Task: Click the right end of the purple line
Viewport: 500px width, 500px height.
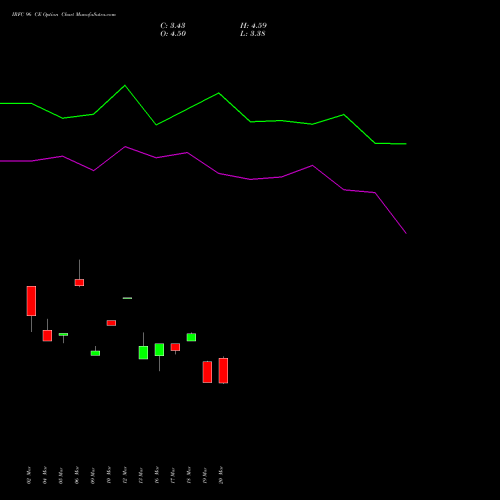Action: point(406,233)
